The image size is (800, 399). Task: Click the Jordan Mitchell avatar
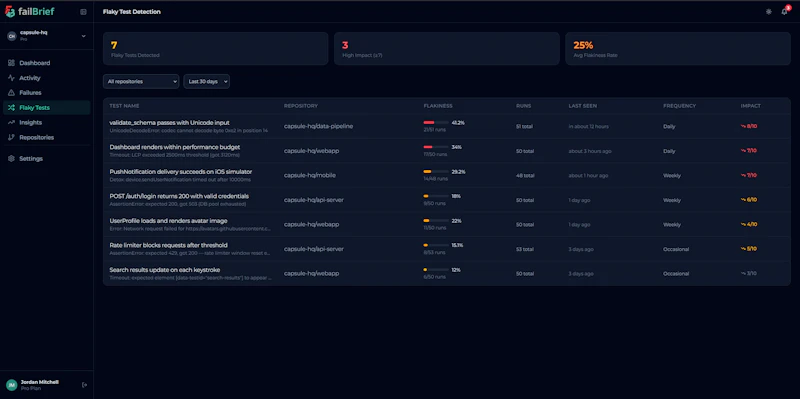click(x=11, y=385)
